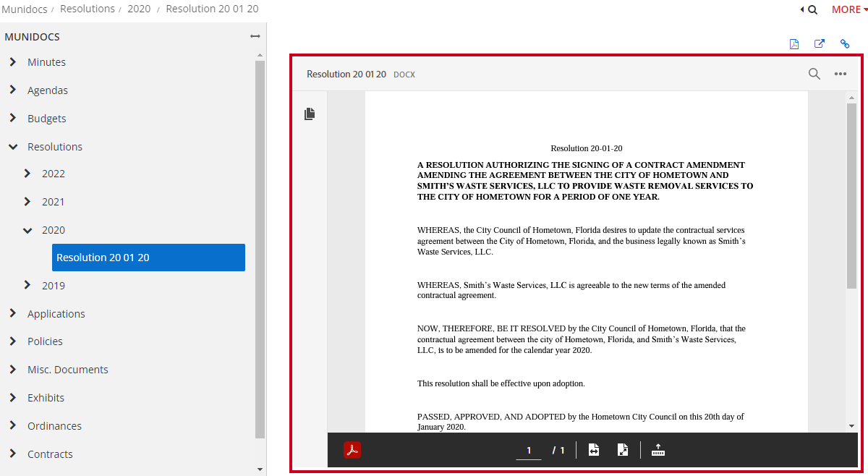Image resolution: width=868 pixels, height=476 pixels.
Task: Expand the Policies folder
Action: point(13,341)
